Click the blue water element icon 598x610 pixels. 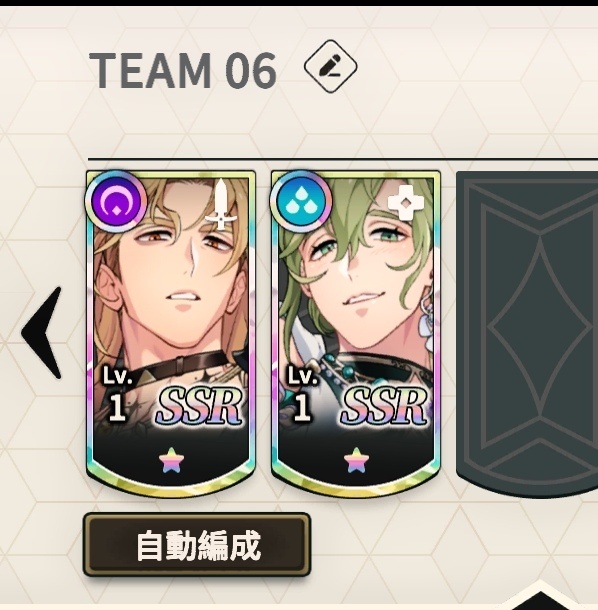tap(301, 202)
